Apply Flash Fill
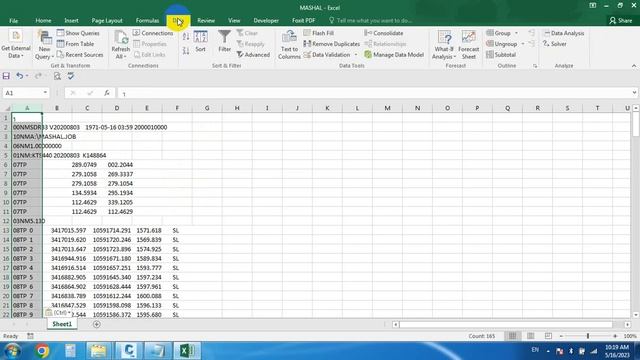640x360 pixels. (319, 33)
